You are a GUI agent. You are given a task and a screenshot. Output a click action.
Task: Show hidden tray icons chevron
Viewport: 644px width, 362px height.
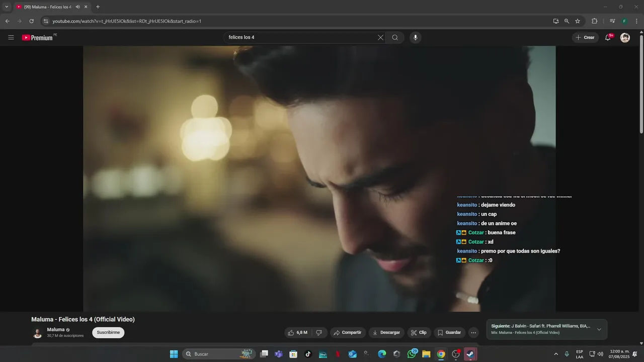coord(556,354)
